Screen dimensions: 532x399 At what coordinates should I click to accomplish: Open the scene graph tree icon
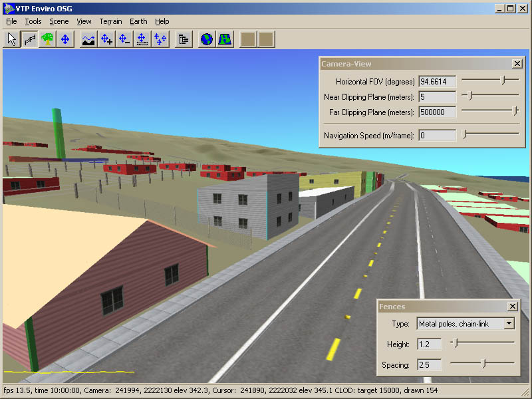pyautogui.click(x=184, y=39)
